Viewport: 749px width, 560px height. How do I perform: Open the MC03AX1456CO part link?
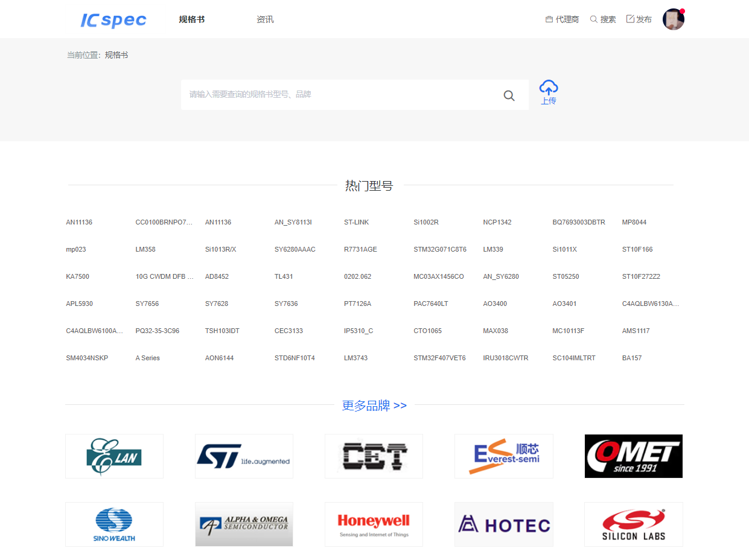[x=439, y=276]
